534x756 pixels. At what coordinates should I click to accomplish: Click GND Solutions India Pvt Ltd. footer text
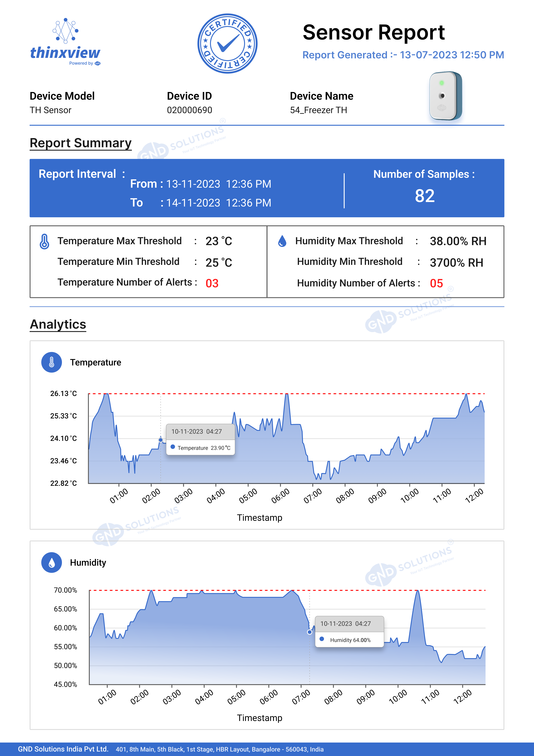coord(63,749)
